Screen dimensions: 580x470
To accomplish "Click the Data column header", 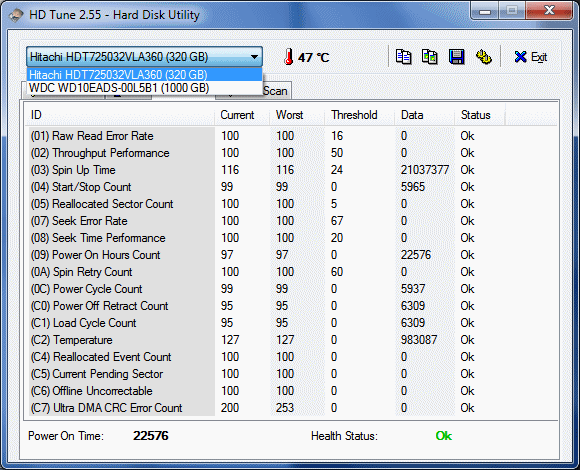I will coord(424,115).
